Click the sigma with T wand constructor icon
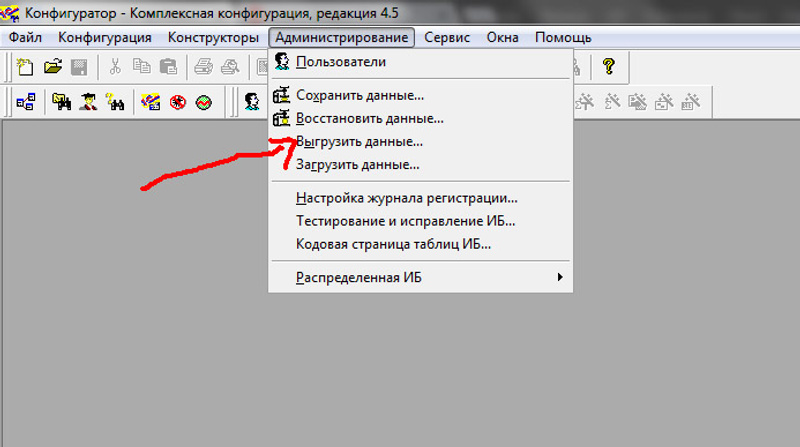 pos(585,102)
